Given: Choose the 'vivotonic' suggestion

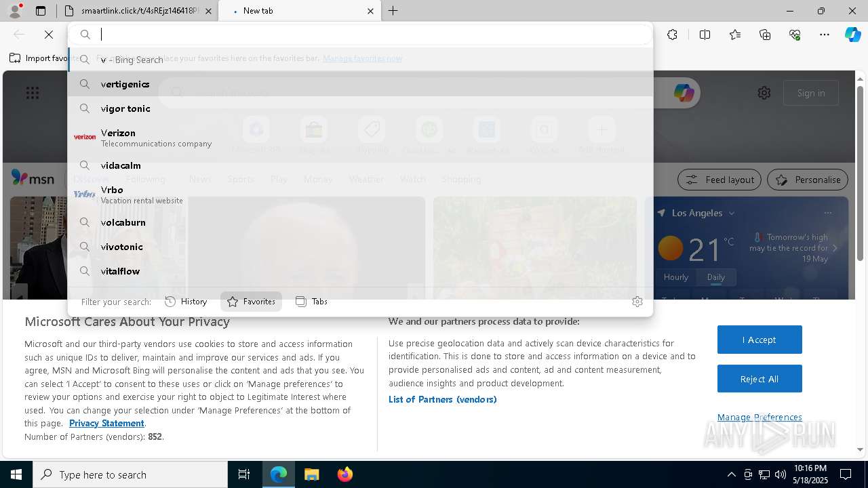Looking at the screenshot, I should click(x=360, y=247).
